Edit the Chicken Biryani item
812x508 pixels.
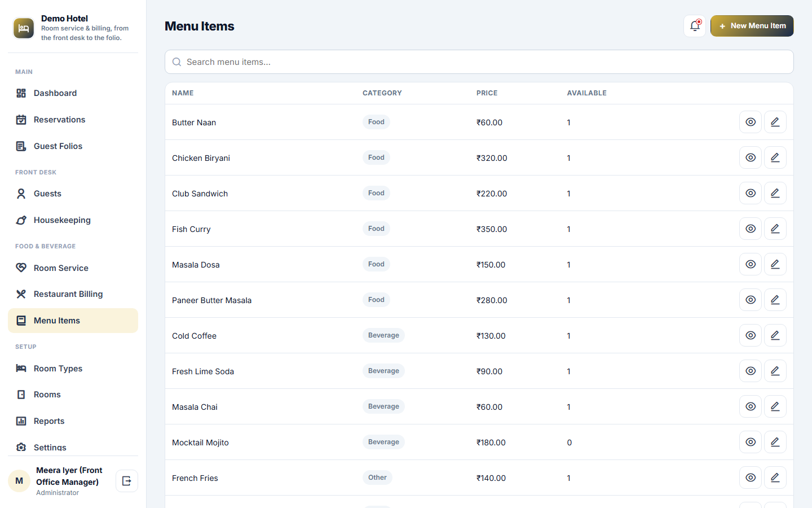coord(775,157)
